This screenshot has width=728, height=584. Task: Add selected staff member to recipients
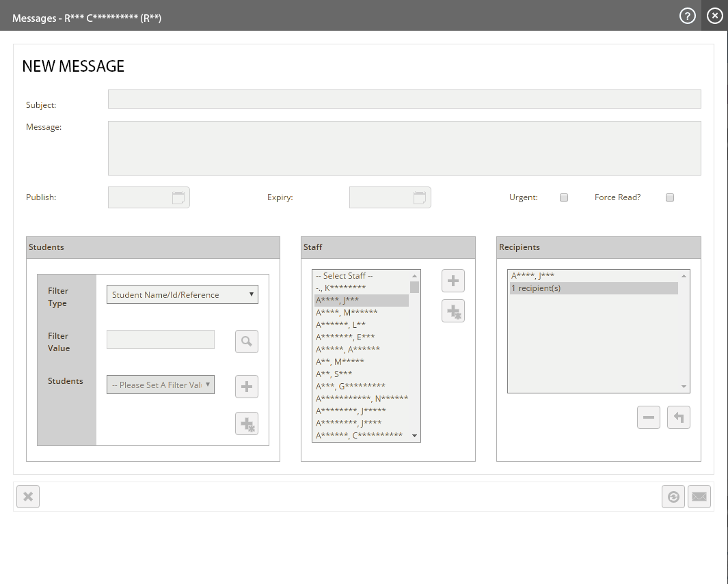453,281
